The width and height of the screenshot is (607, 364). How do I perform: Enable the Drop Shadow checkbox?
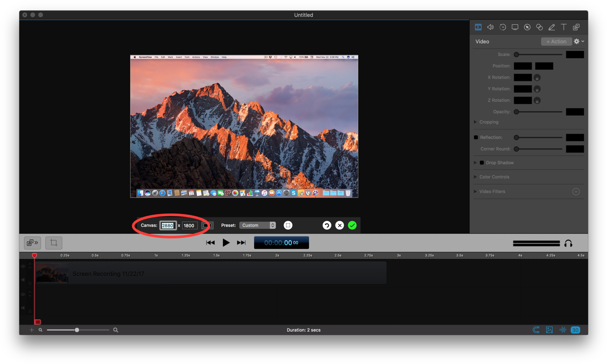pyautogui.click(x=482, y=163)
